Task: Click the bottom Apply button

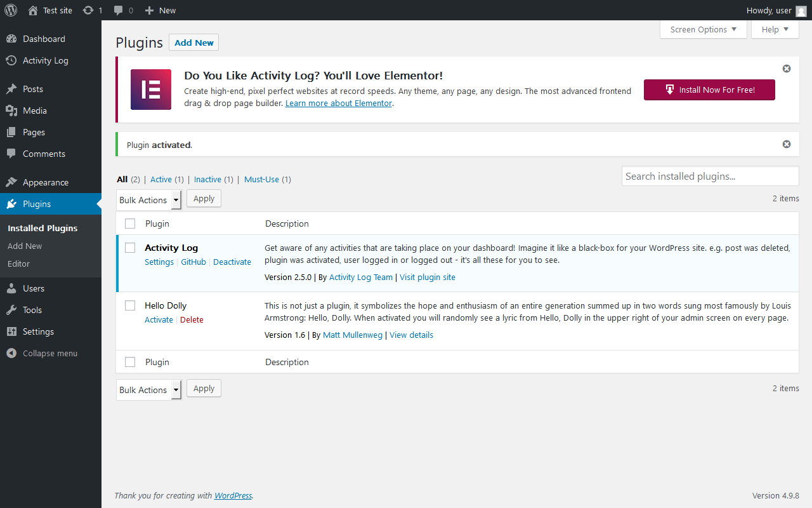Action: [204, 388]
